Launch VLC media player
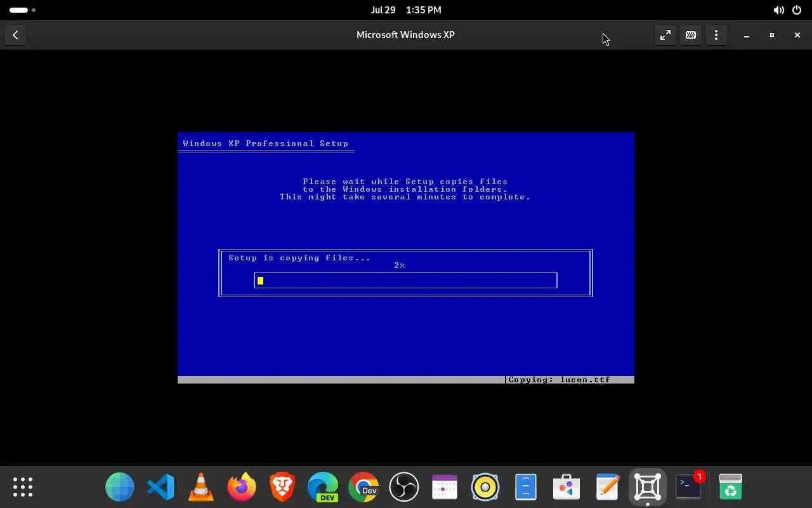The height and width of the screenshot is (508, 812). coord(201,487)
